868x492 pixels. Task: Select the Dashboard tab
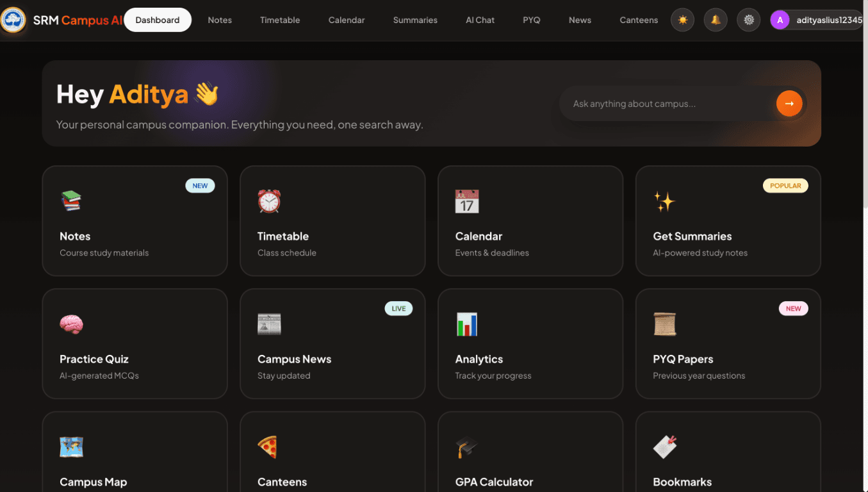[x=158, y=20]
